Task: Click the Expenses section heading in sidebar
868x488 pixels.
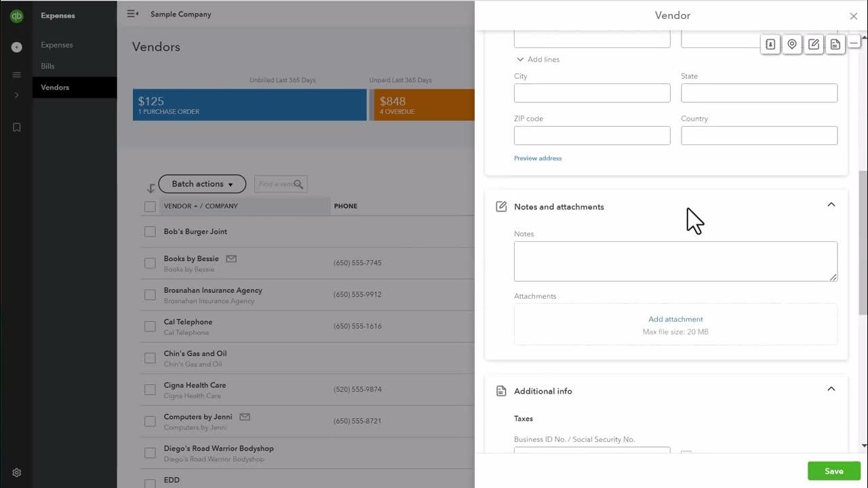Action: (x=58, y=16)
